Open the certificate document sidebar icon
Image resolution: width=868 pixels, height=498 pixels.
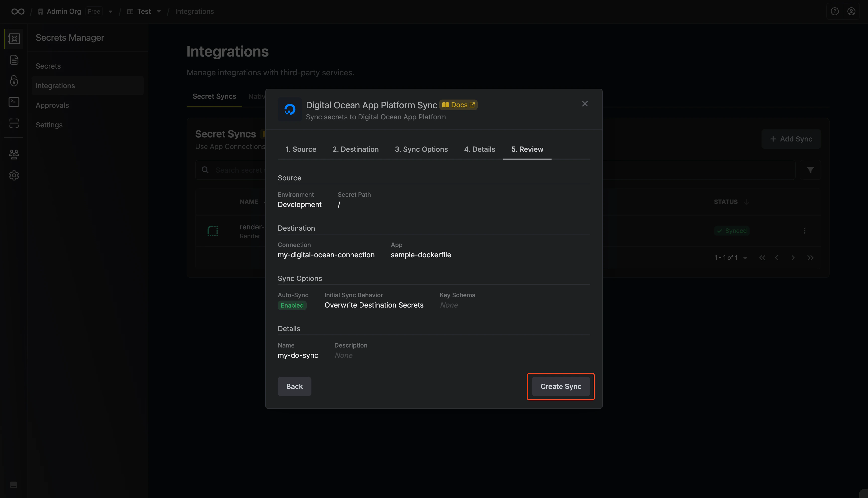tap(14, 60)
